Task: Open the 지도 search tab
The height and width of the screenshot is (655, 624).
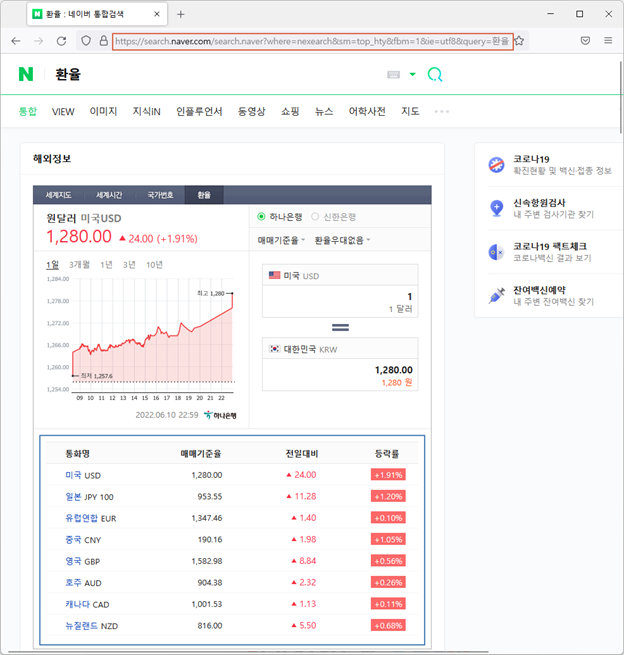Action: pos(410,112)
